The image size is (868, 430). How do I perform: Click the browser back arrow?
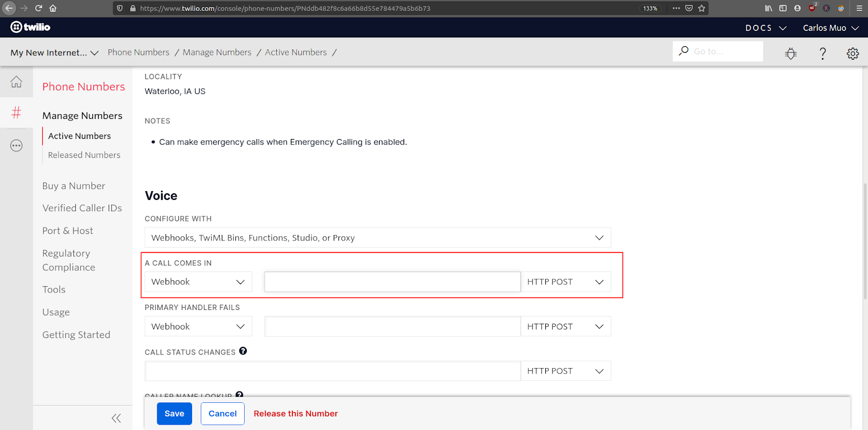[x=9, y=8]
